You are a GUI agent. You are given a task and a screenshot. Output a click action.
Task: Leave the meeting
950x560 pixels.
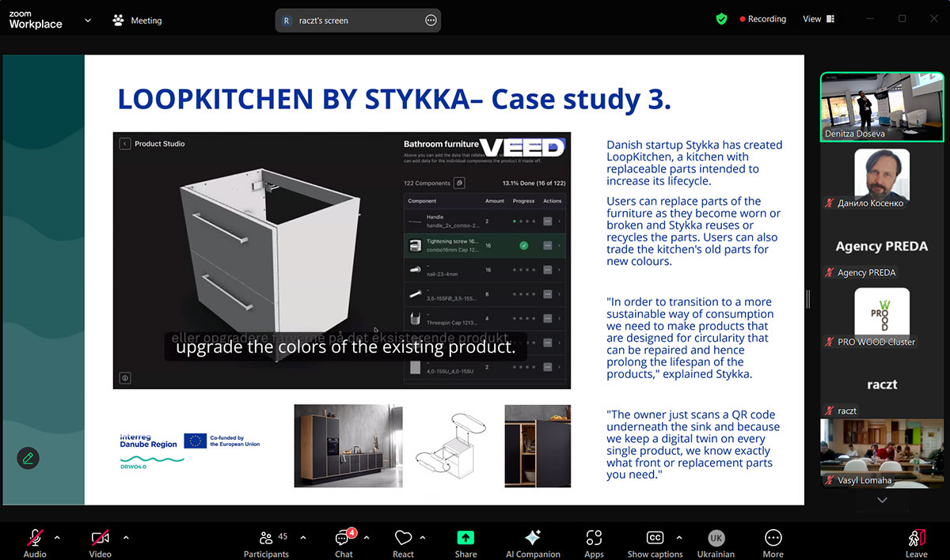(916, 543)
